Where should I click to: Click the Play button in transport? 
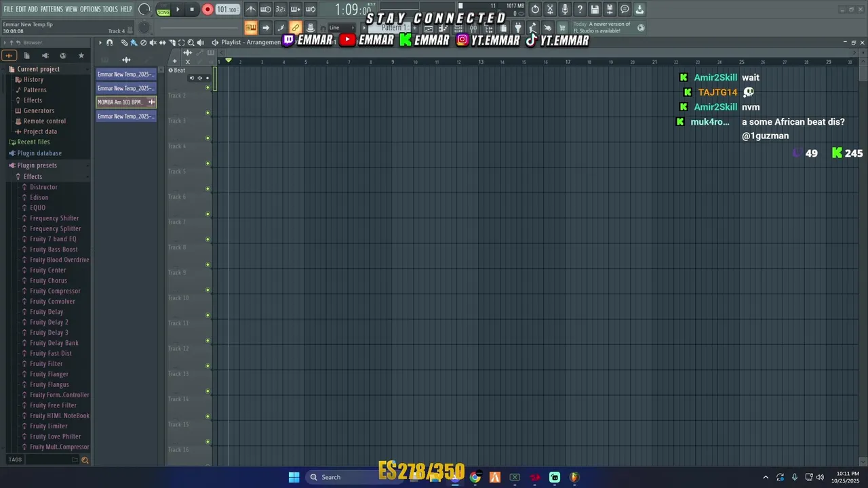pyautogui.click(x=178, y=9)
